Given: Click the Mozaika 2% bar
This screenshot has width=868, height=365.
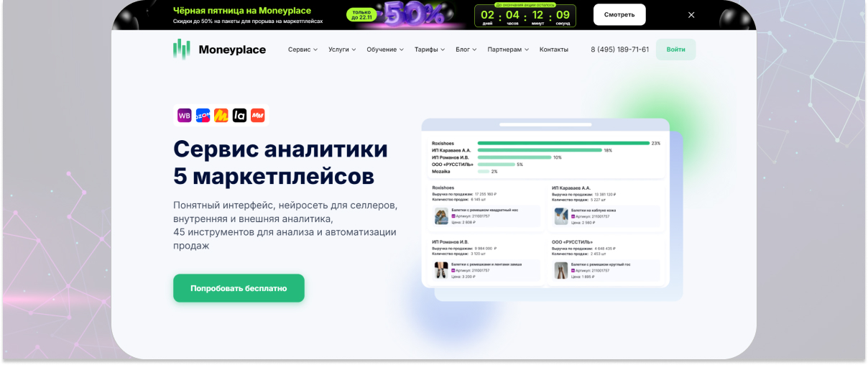Looking at the screenshot, I should pos(484,172).
